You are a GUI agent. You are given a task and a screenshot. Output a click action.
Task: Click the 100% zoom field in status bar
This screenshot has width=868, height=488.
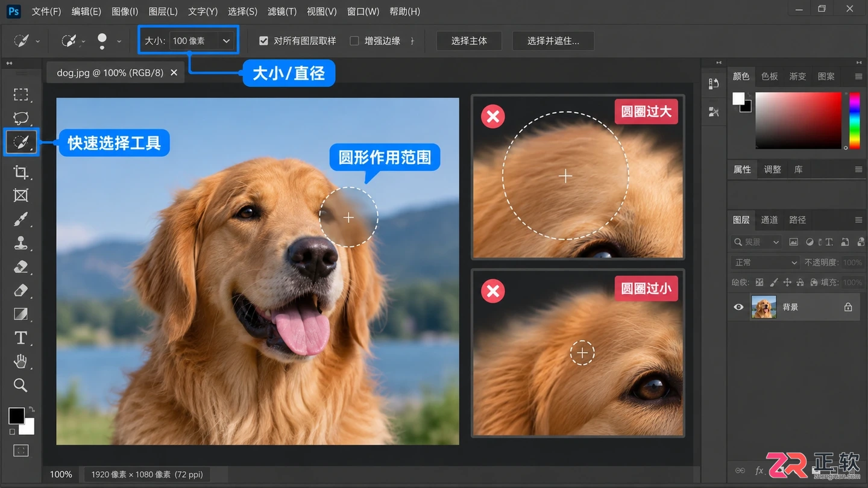pyautogui.click(x=61, y=475)
